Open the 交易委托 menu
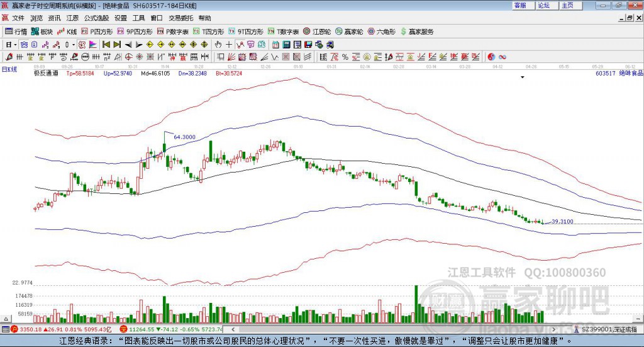Image resolution: width=644 pixels, height=347 pixels. 180,18
